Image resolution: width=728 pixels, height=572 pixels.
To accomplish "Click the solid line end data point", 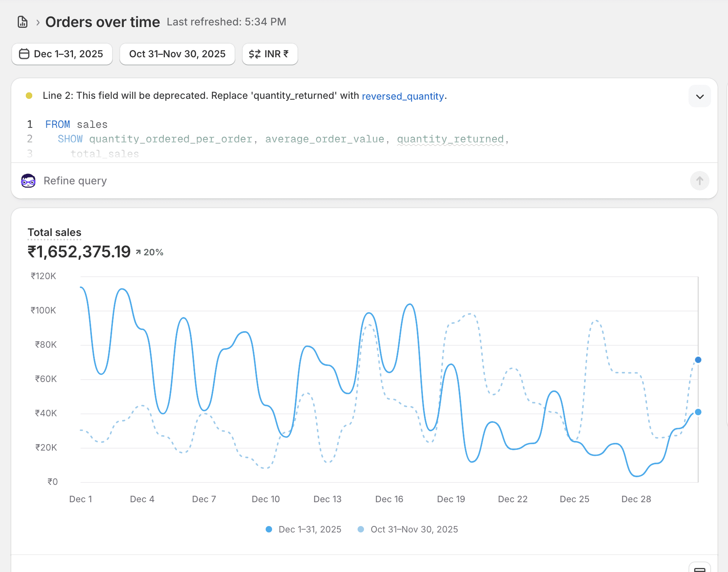I will pyautogui.click(x=698, y=412).
